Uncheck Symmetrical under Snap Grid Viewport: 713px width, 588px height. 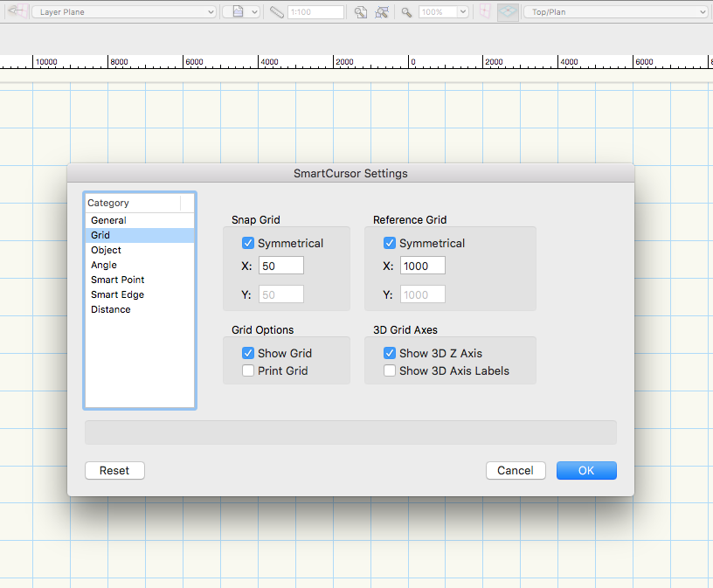pyautogui.click(x=246, y=243)
